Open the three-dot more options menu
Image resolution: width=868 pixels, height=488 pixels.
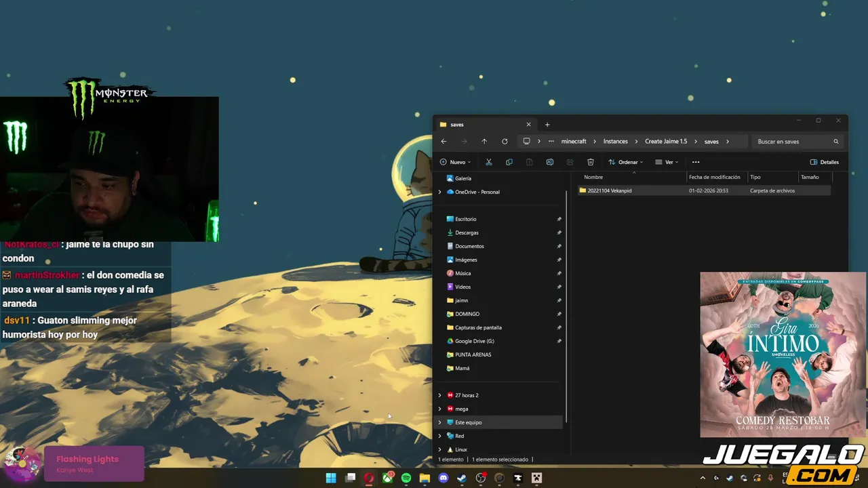pyautogui.click(x=696, y=162)
